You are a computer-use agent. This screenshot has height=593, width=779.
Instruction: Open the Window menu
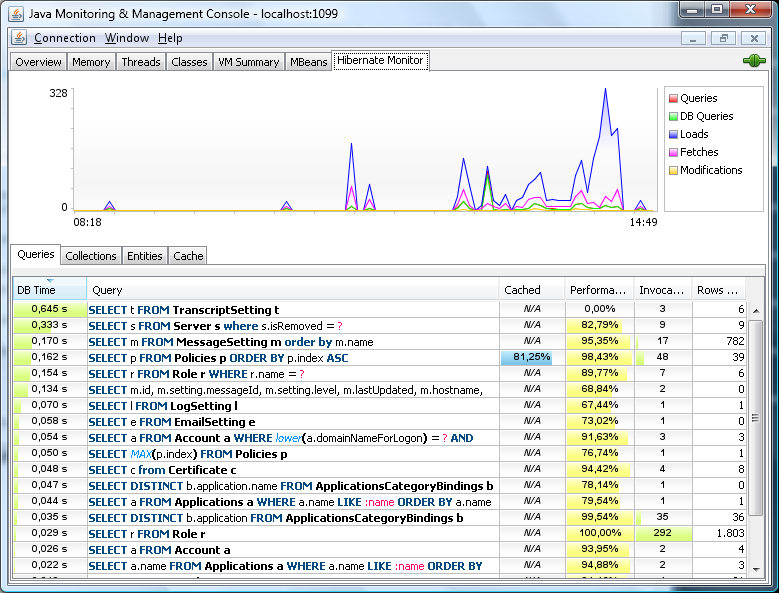click(126, 38)
